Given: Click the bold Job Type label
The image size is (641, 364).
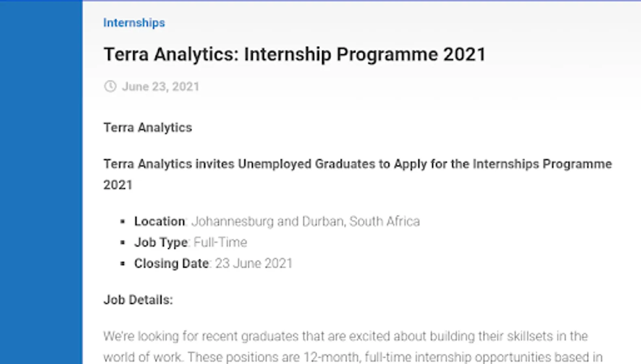Looking at the screenshot, I should 161,243.
